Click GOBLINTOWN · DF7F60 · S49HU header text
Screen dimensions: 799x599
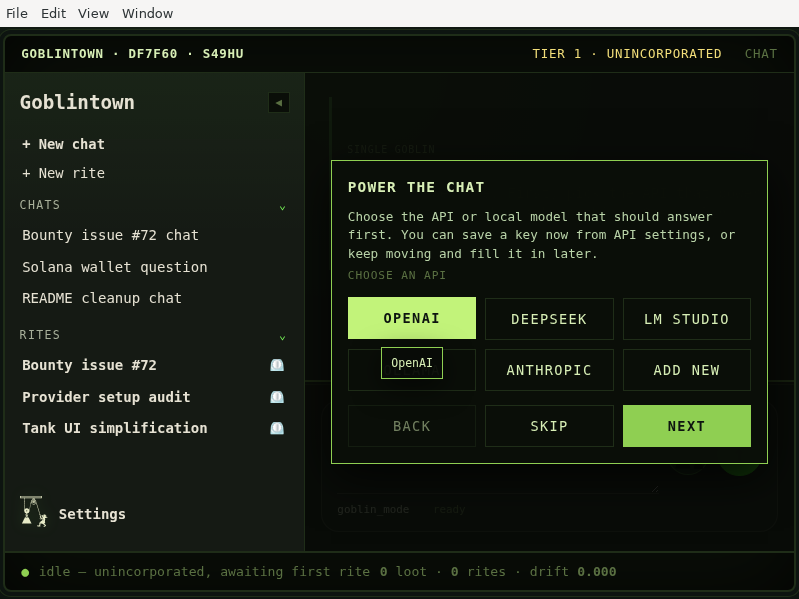point(132,54)
